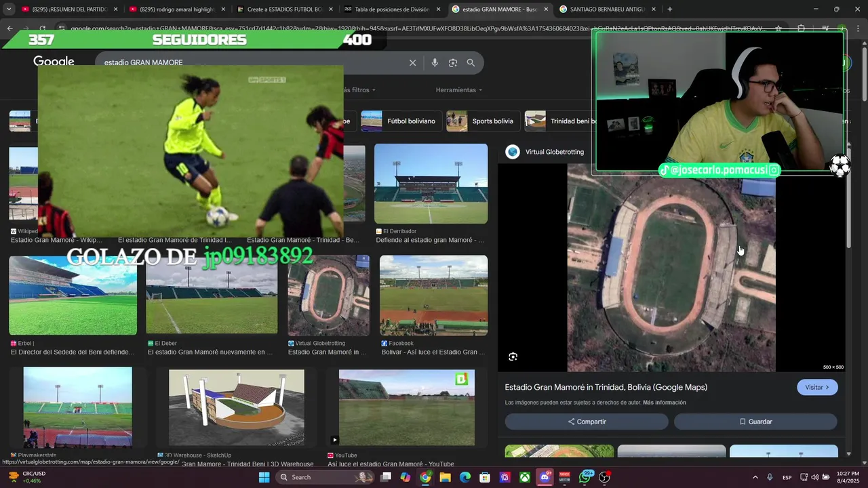Bookmark this page with star icon
This screenshot has height=488, width=868.
(778, 28)
